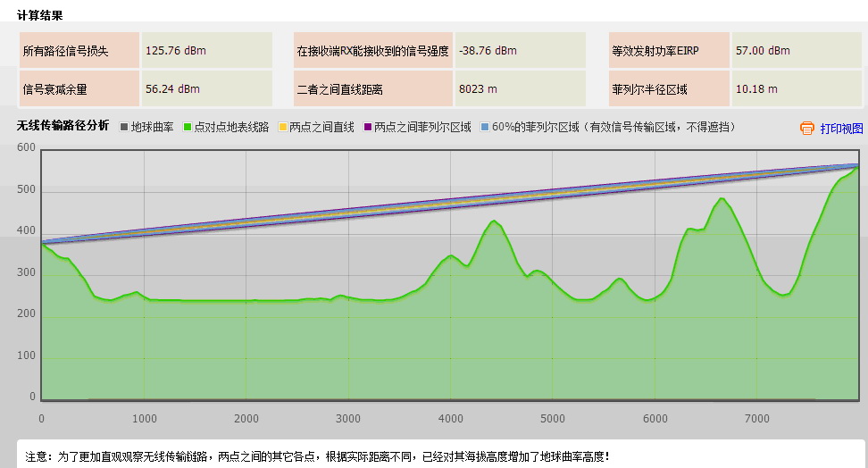
Task: Click the 600 label on the y-axis
Action: [x=26, y=148]
